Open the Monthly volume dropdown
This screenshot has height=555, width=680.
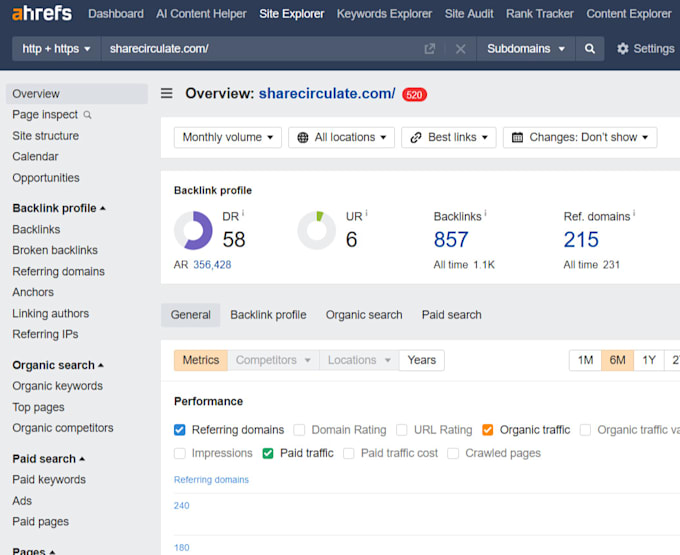pos(228,137)
